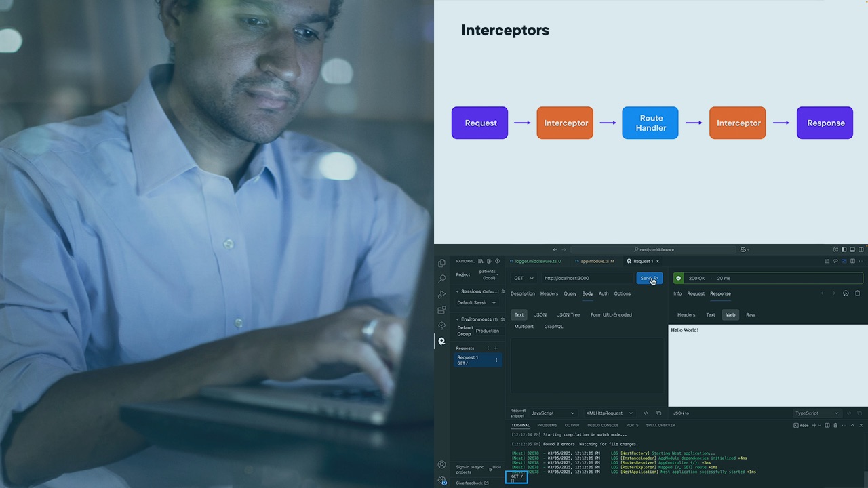The width and height of the screenshot is (868, 488).
Task: Open the Default Session dropdown
Action: point(477,302)
